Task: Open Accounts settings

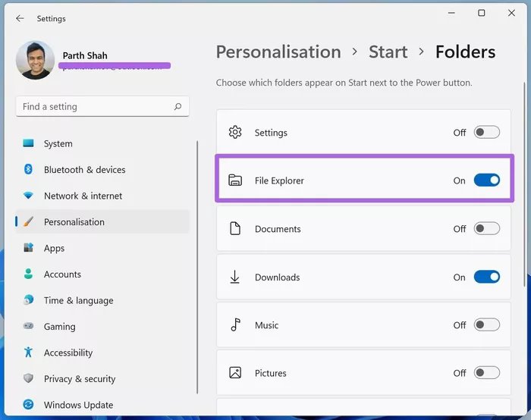Action: point(102,274)
